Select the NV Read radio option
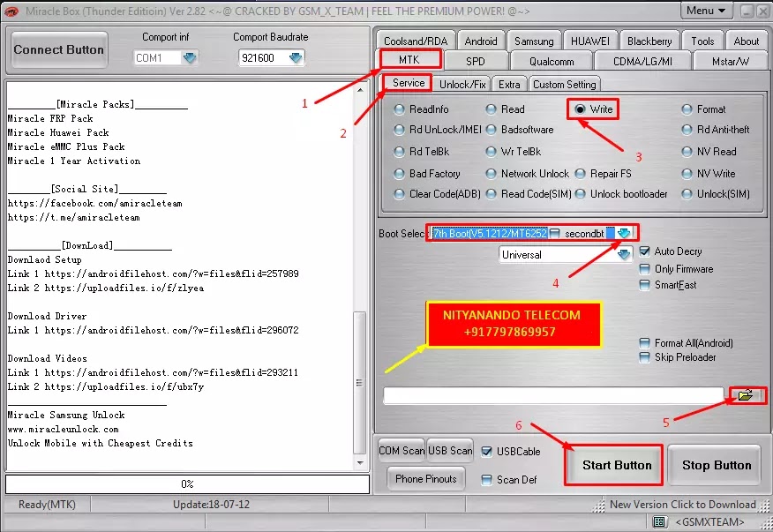 pyautogui.click(x=687, y=152)
